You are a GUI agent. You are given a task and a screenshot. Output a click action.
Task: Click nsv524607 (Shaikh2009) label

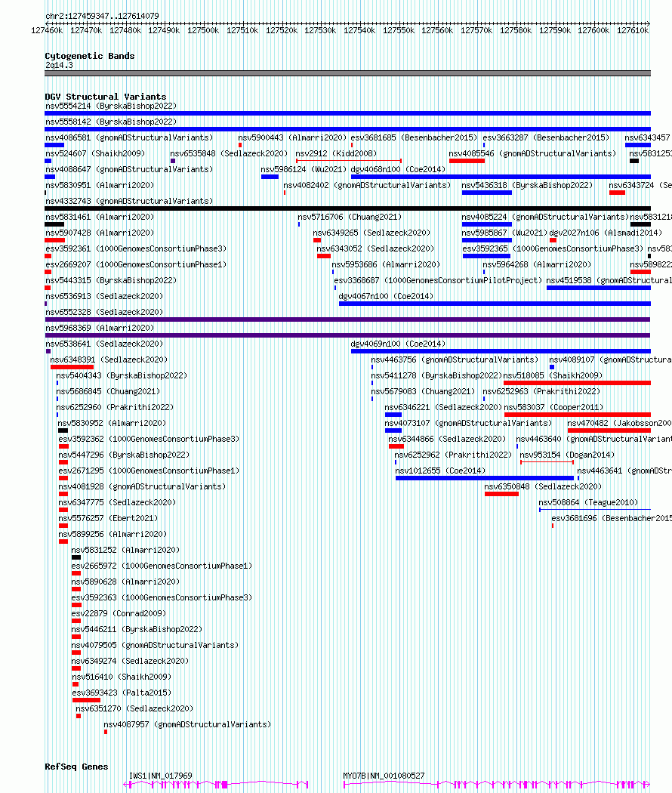[x=95, y=153]
